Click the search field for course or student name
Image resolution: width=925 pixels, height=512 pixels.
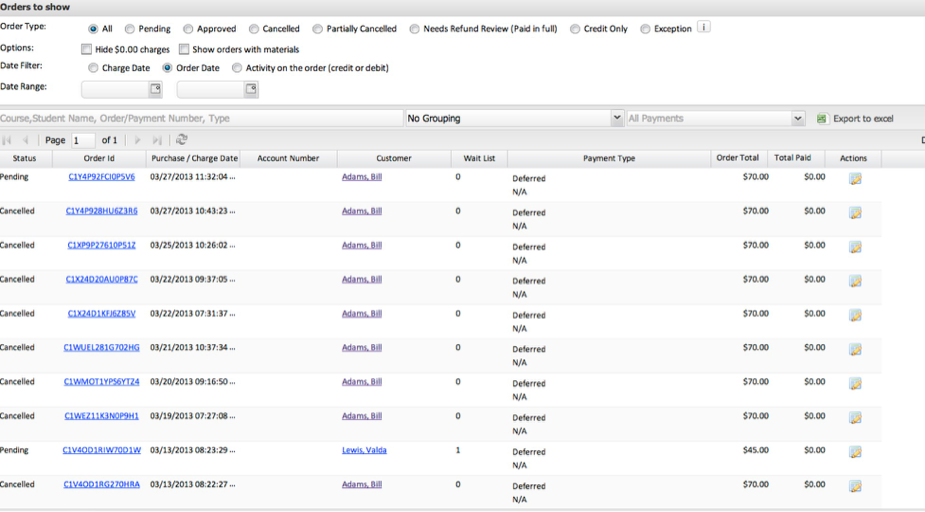pos(200,118)
